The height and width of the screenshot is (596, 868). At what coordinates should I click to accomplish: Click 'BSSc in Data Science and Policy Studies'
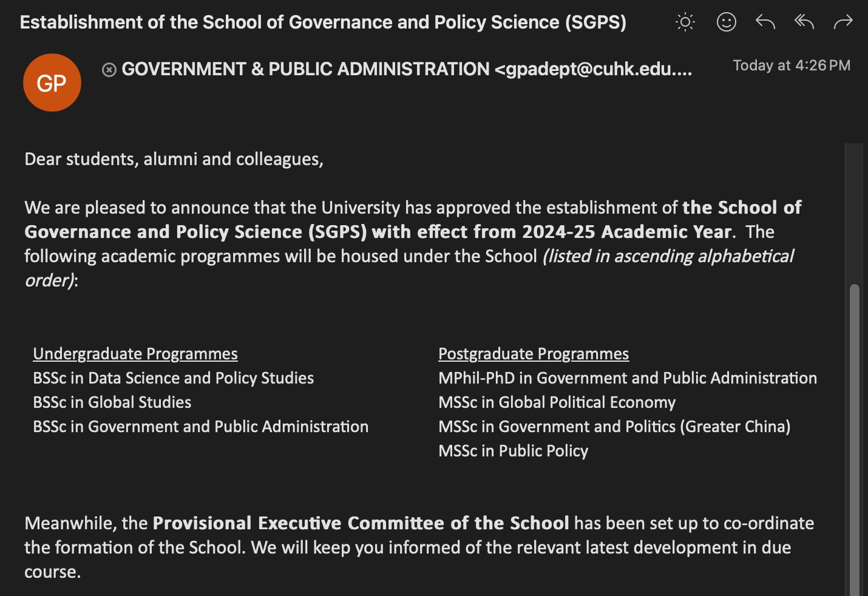pyautogui.click(x=174, y=378)
